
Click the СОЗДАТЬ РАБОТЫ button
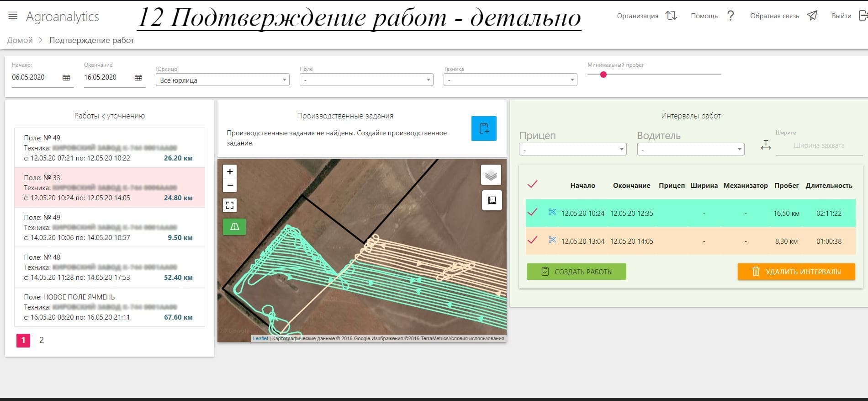point(576,272)
